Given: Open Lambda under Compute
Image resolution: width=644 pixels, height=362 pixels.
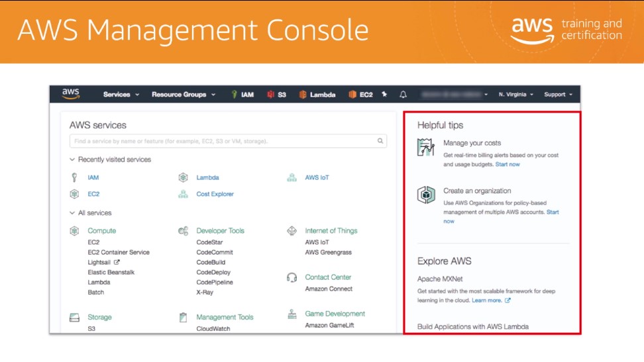Looking at the screenshot, I should 99,283.
